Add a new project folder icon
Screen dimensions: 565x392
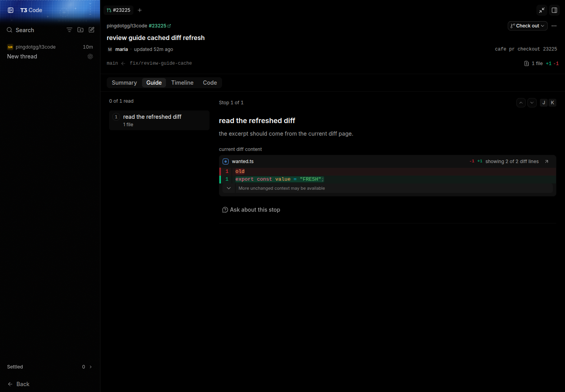(x=80, y=30)
